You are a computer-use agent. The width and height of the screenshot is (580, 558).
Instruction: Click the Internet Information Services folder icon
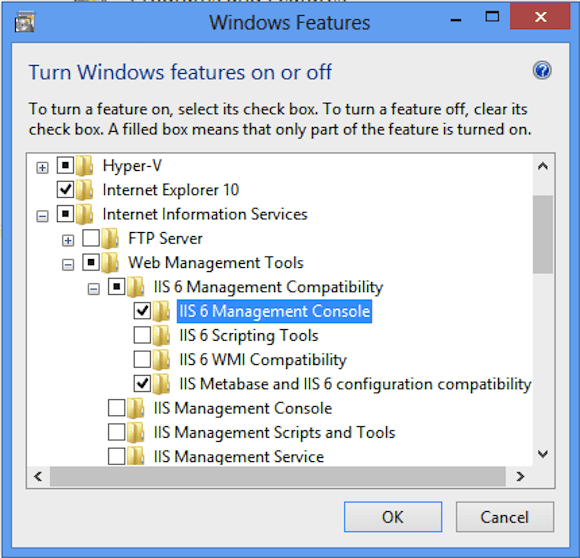(x=85, y=214)
